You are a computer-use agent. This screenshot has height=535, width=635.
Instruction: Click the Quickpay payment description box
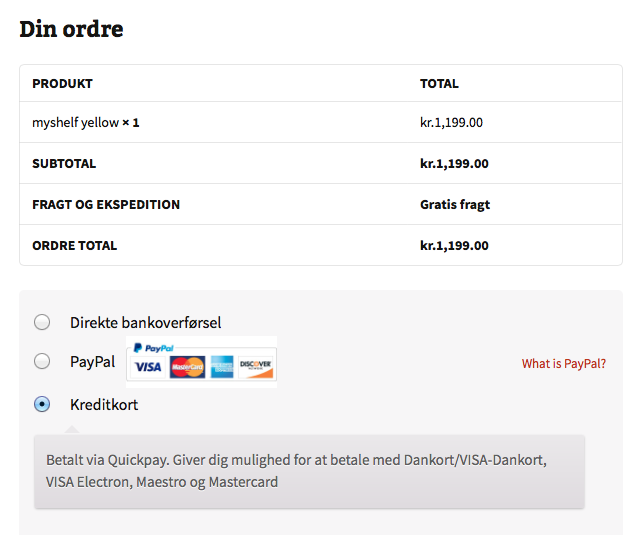309,471
